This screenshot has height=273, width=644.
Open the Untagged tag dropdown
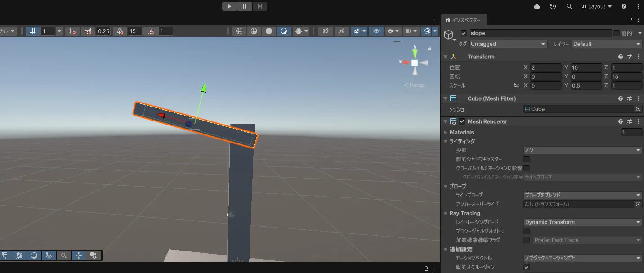click(x=508, y=44)
